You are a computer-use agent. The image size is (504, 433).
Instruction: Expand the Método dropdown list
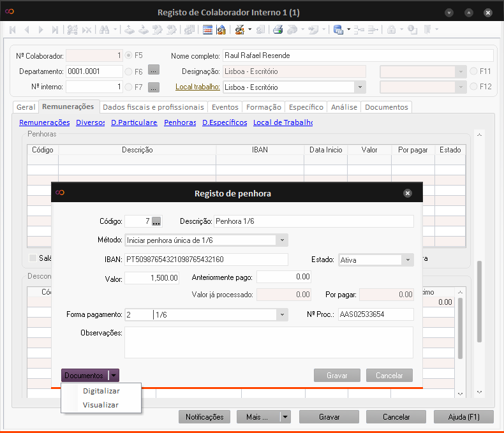[x=282, y=240]
